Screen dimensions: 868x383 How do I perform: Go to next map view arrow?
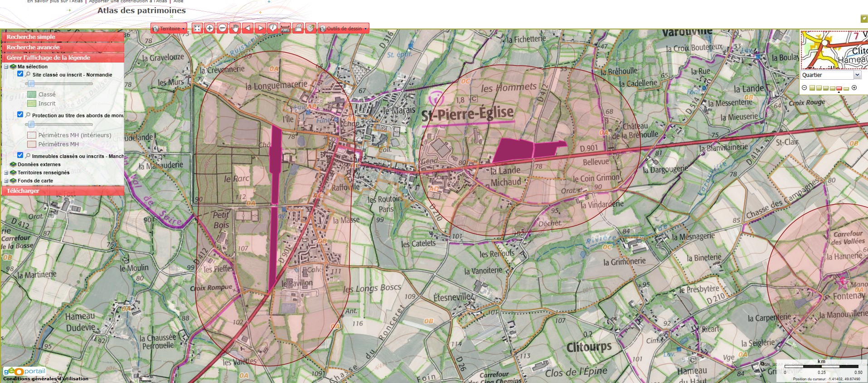(x=260, y=28)
